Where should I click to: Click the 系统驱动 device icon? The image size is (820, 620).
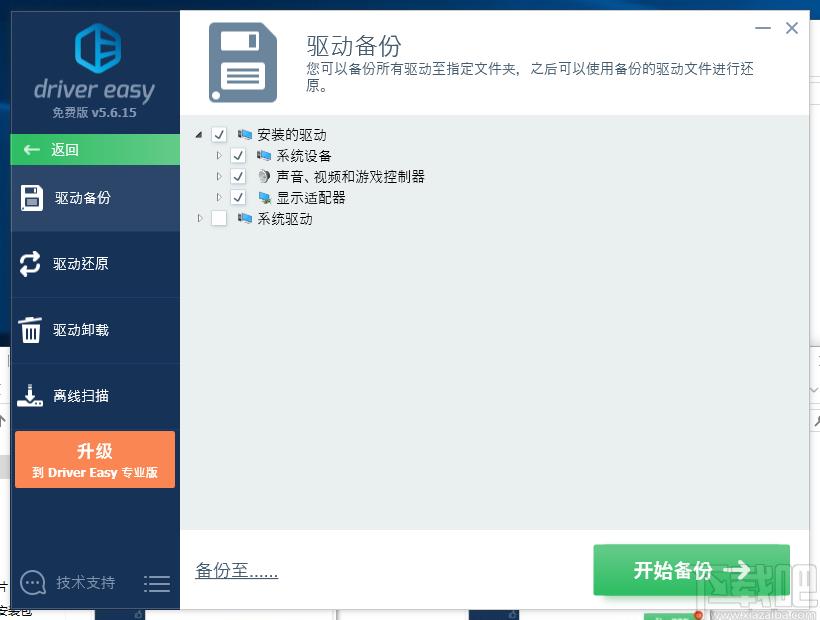point(244,219)
